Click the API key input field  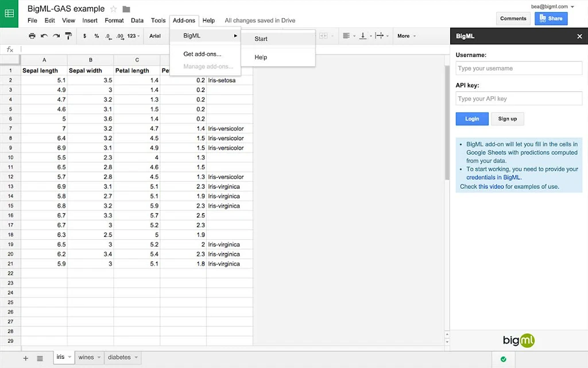click(x=519, y=99)
